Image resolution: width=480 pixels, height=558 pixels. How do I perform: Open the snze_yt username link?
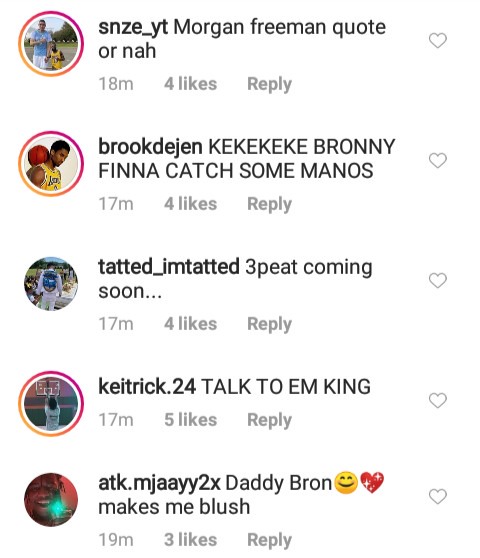click(x=133, y=27)
